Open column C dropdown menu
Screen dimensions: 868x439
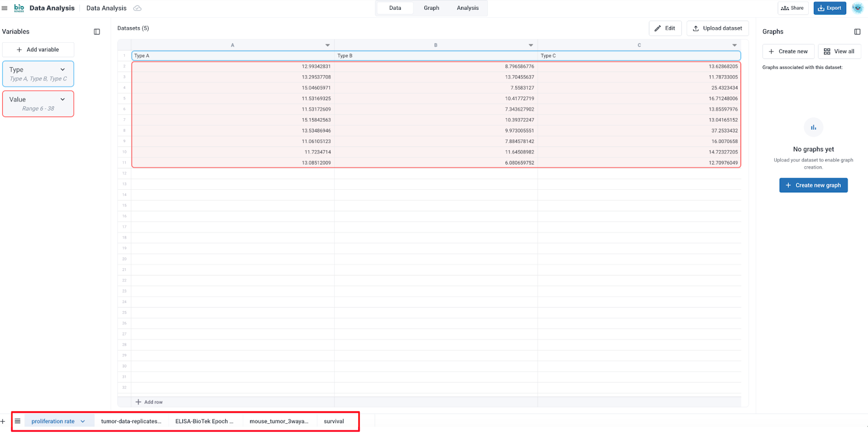point(735,45)
